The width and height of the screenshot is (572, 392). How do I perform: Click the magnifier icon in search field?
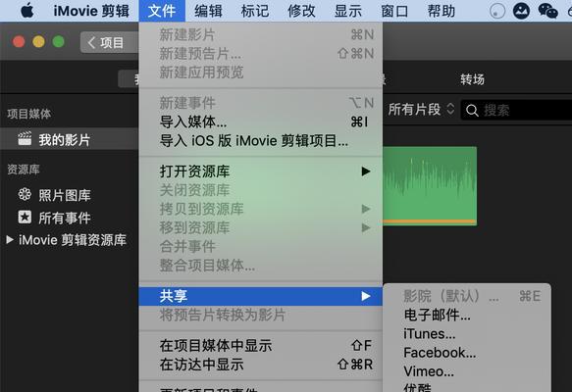[x=472, y=110]
